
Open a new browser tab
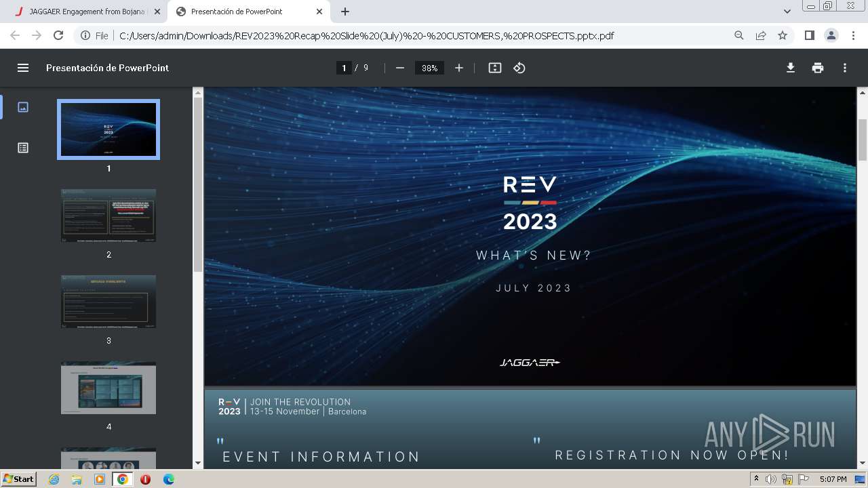pyautogui.click(x=345, y=12)
